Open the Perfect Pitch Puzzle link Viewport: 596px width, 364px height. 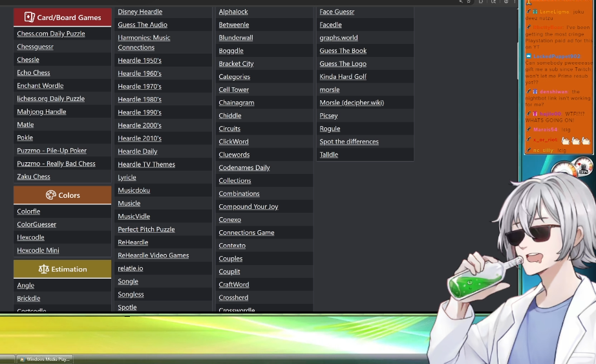[x=146, y=230]
